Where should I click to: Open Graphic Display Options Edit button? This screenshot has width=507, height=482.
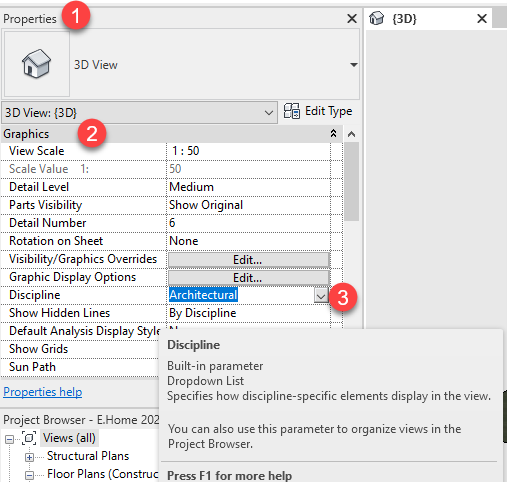click(248, 277)
